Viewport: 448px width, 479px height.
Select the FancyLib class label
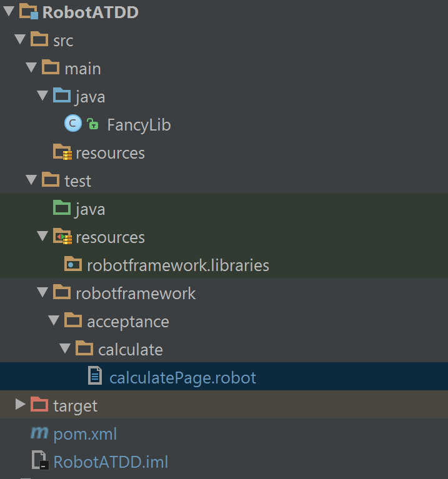pyautogui.click(x=139, y=124)
